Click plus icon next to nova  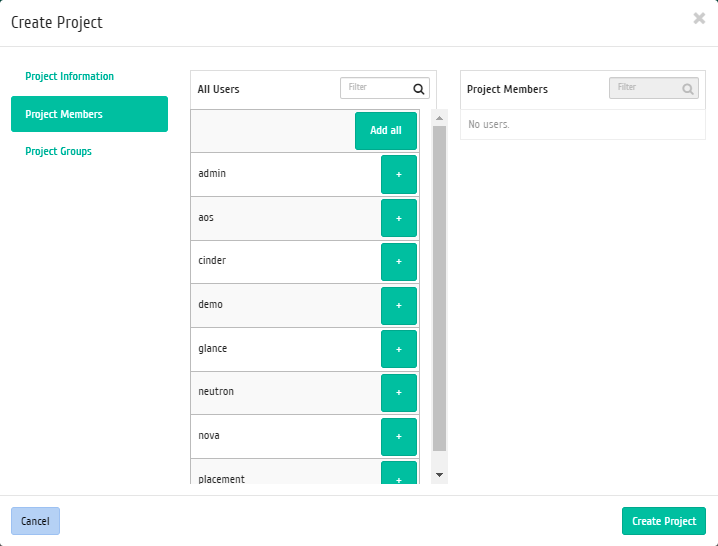tap(399, 437)
